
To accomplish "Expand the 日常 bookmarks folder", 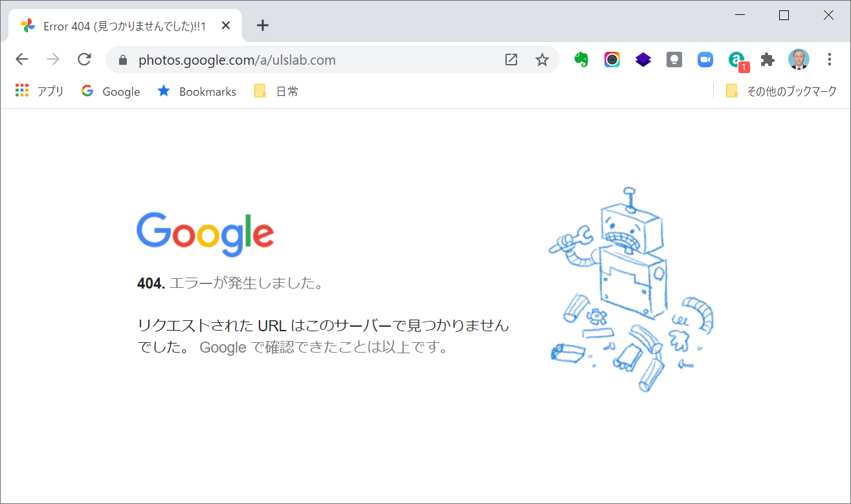I will click(276, 91).
